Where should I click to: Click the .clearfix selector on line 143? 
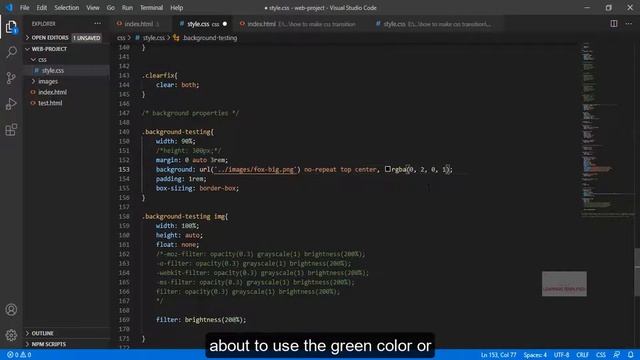coord(160,76)
